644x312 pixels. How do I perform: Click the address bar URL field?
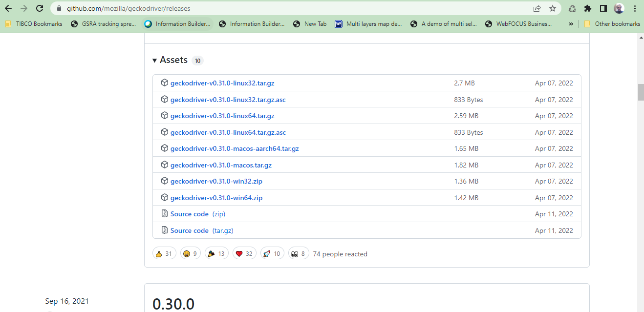[x=293, y=8]
